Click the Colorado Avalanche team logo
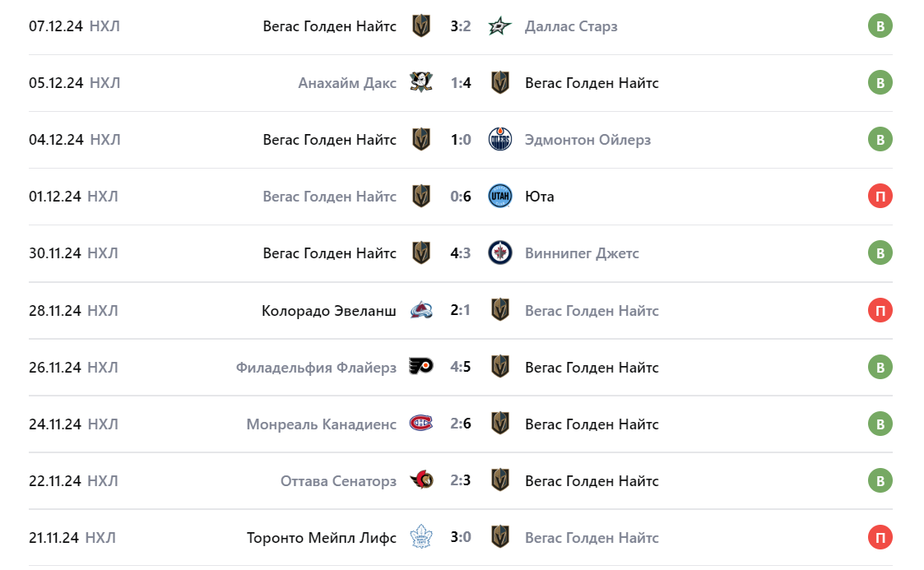Viewport: 924px width, 570px height. (x=421, y=310)
